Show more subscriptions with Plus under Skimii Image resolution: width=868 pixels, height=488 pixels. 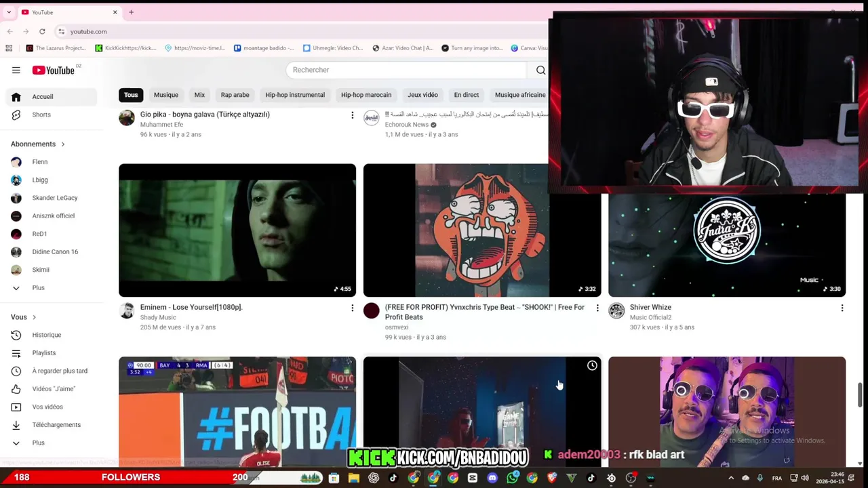point(51,288)
